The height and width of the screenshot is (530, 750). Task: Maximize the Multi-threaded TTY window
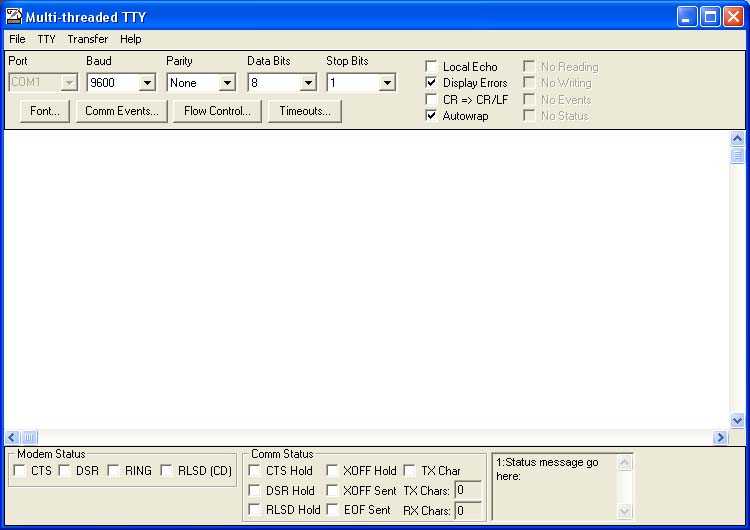710,17
